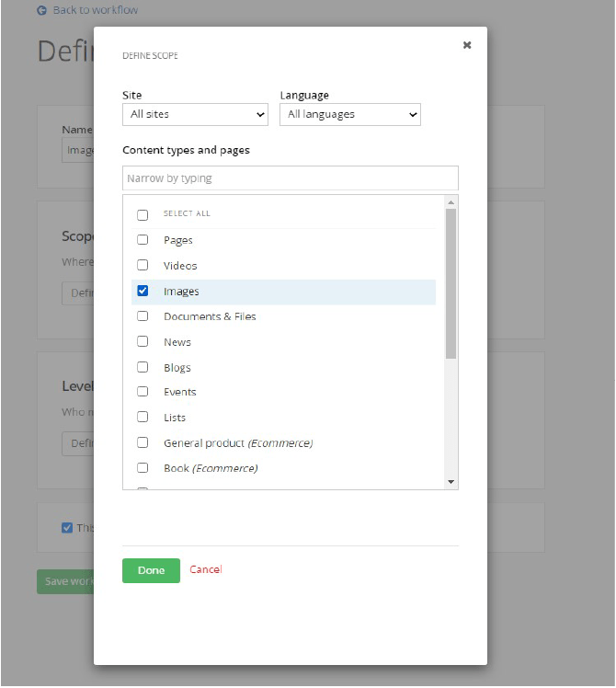Click the Back to workflow arrow icon

(x=41, y=10)
